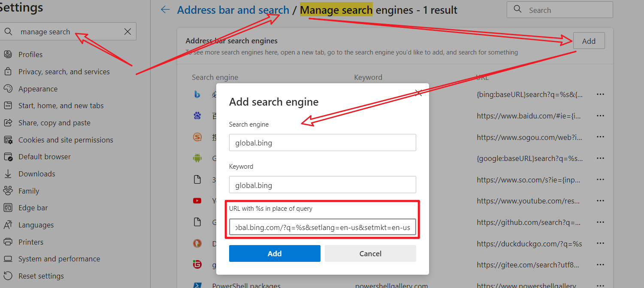644x288 pixels.
Task: Click the Appearance palette icon
Action: 8,89
